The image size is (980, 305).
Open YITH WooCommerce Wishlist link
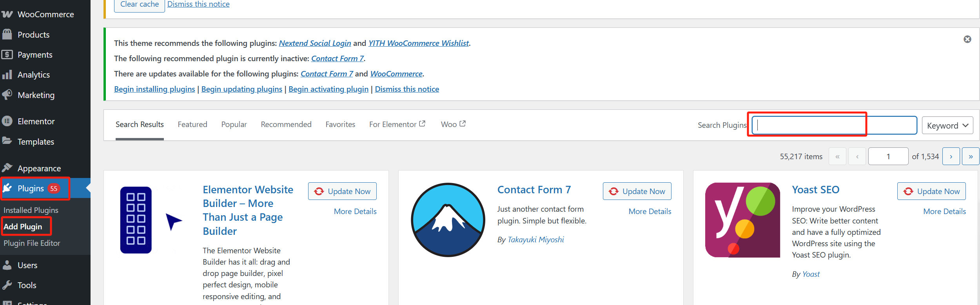tap(419, 43)
